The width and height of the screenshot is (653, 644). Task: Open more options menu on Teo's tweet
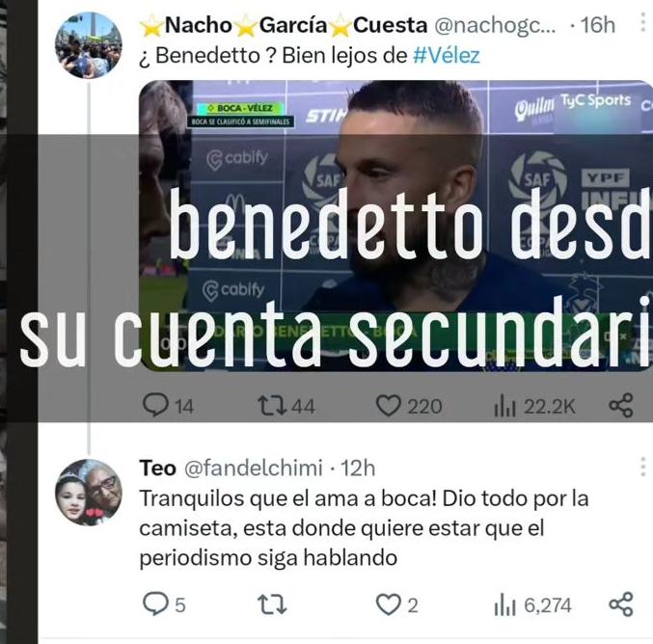tap(643, 467)
